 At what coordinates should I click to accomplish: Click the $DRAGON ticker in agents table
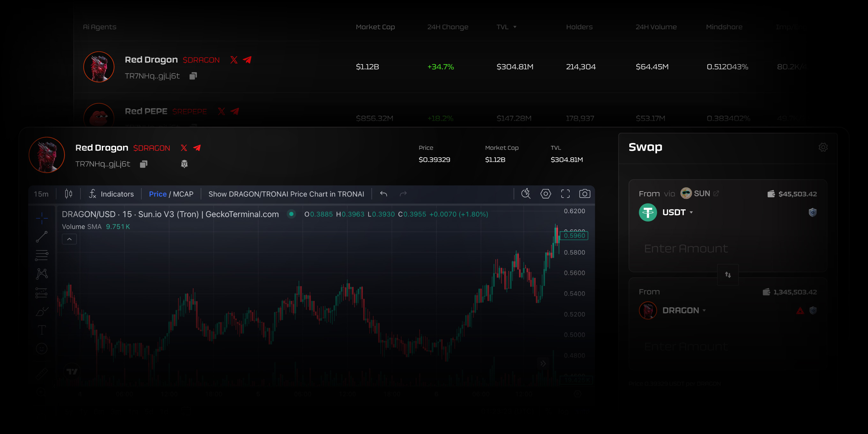tap(201, 60)
